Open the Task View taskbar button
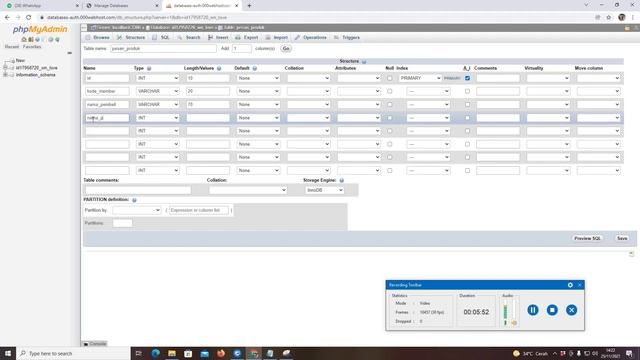 coord(138,353)
